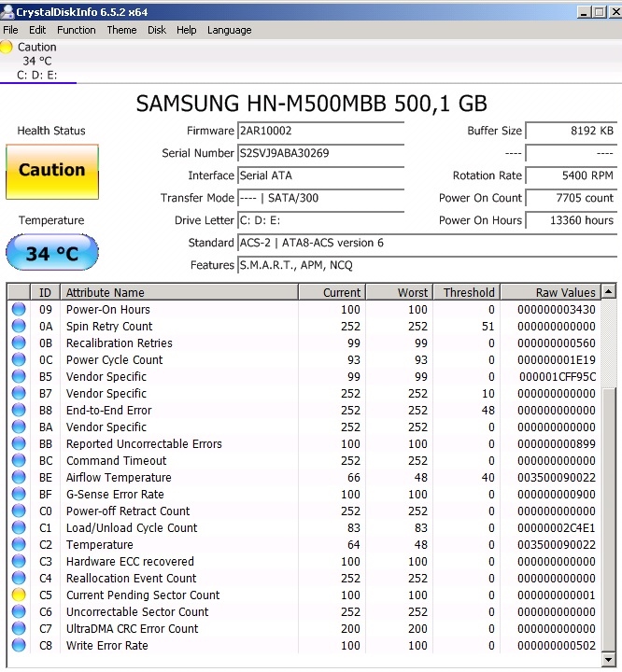The height and width of the screenshot is (672, 622).
Task: Click the yellow Caution health status button
Action: (x=52, y=172)
